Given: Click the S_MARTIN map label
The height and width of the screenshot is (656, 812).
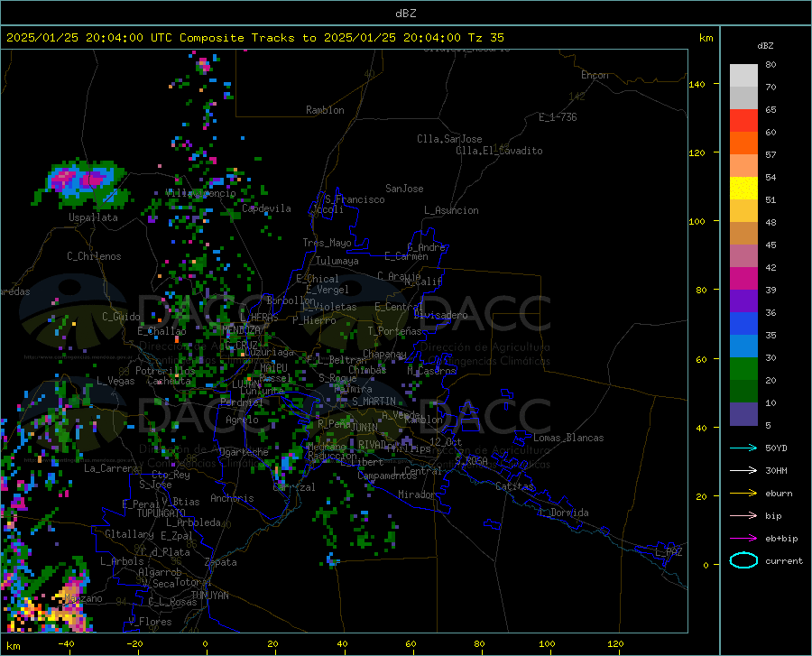Looking at the screenshot, I should 374,402.
